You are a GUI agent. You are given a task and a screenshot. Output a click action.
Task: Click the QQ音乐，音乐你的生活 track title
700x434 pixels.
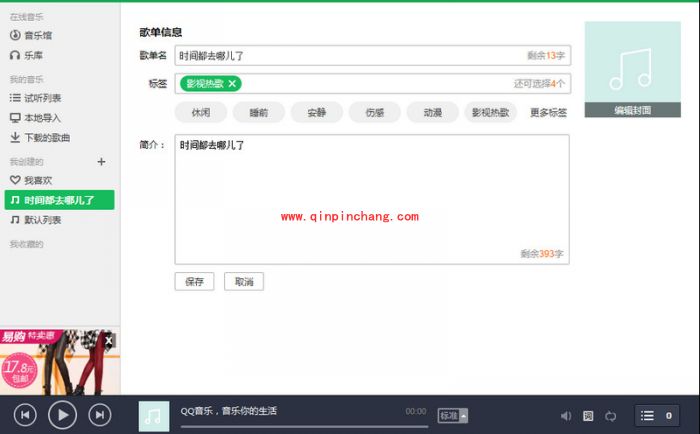229,411
